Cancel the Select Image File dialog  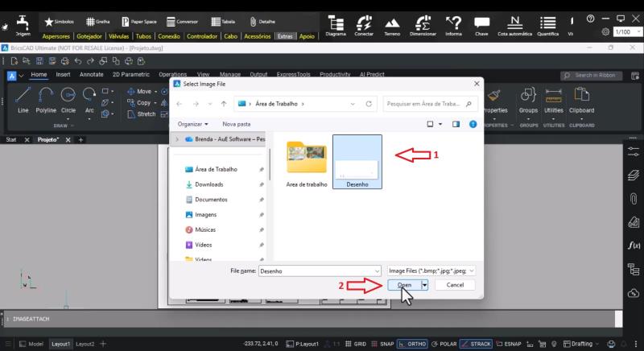[455, 285]
